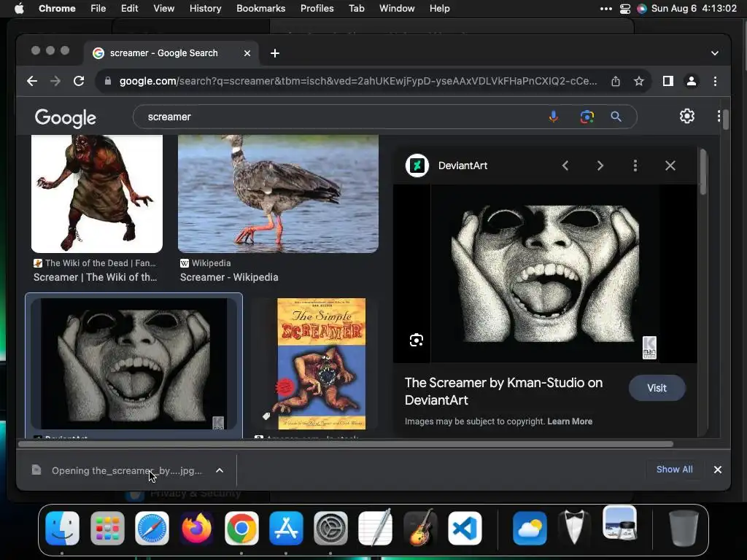Viewport: 747px width, 560px height.
Task: Search inside image with Lens overlay icon
Action: [417, 340]
